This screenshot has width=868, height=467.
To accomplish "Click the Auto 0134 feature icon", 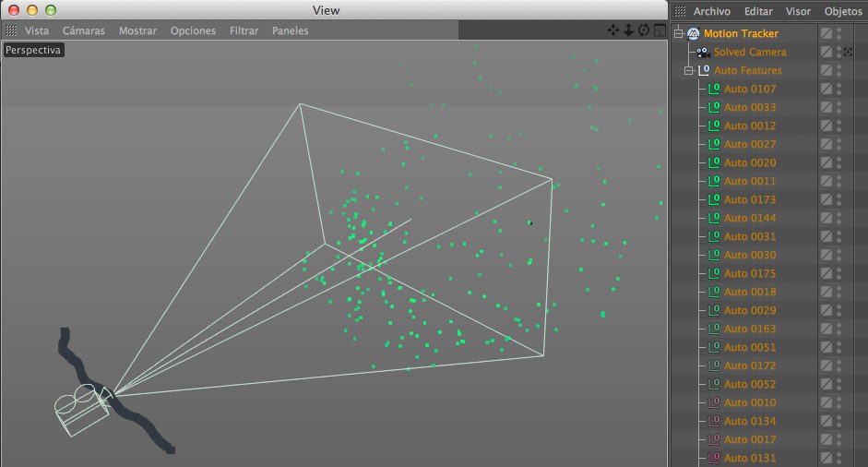I will [714, 421].
